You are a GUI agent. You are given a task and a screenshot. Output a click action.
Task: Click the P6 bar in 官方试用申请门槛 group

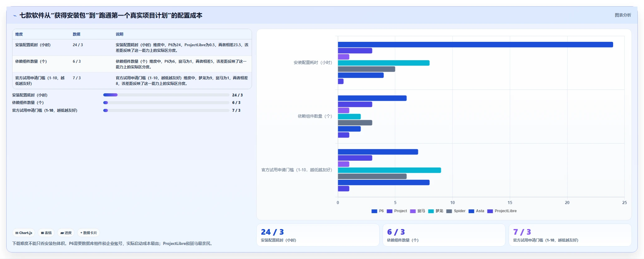coord(378,152)
